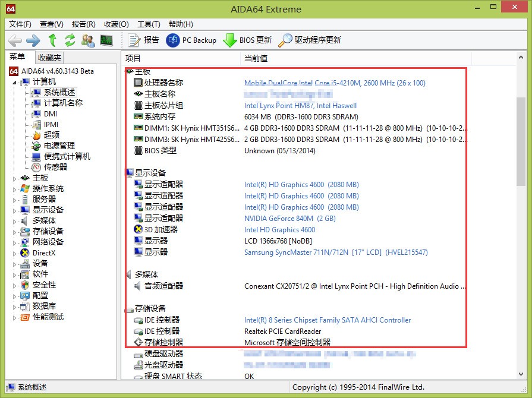Select 系统概述 in the tree
The width and height of the screenshot is (532, 398).
click(x=59, y=92)
